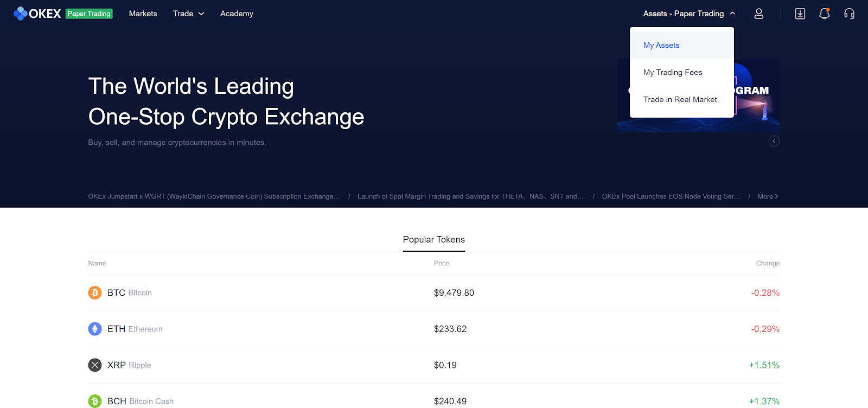
Task: Click the headset support icon
Action: (x=849, y=14)
